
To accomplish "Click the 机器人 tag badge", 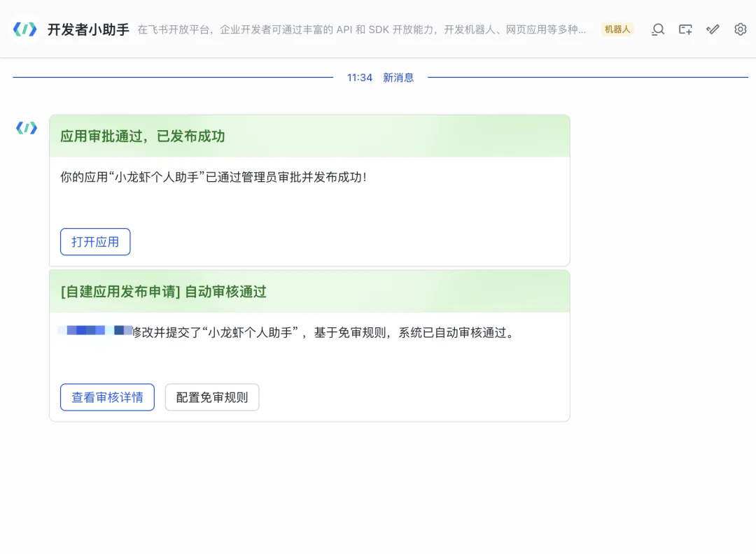I will tap(617, 29).
